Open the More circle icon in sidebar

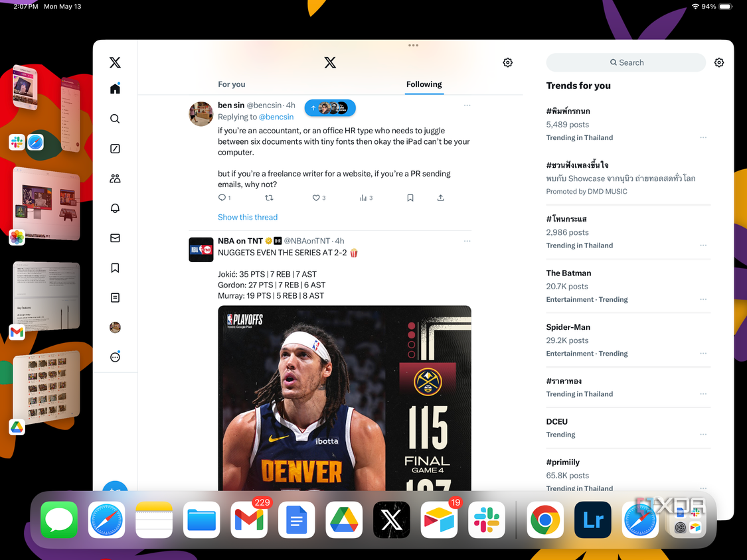[x=115, y=357]
